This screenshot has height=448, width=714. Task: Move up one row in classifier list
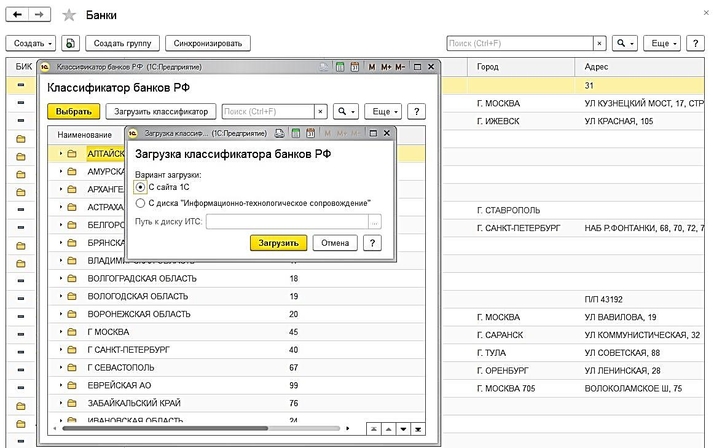(x=388, y=429)
